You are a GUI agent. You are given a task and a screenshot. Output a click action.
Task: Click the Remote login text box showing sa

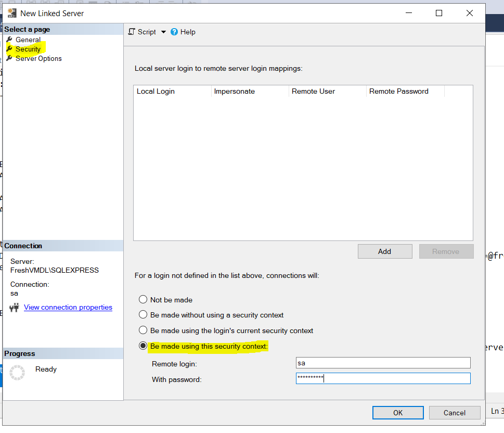(383, 363)
